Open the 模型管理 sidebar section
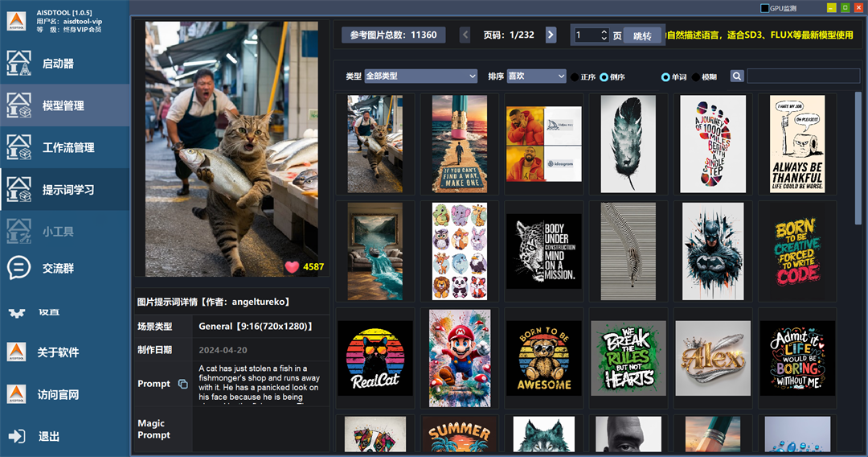The image size is (868, 457). click(63, 105)
